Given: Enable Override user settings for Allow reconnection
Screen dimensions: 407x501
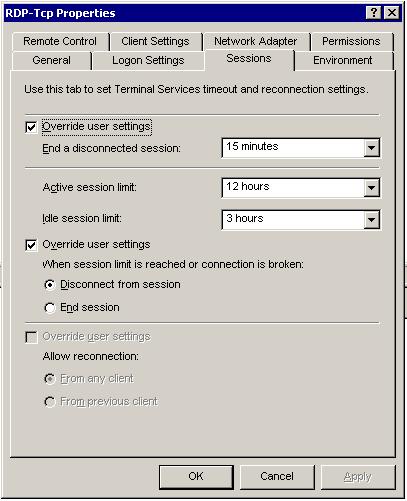Looking at the screenshot, I should [x=31, y=337].
